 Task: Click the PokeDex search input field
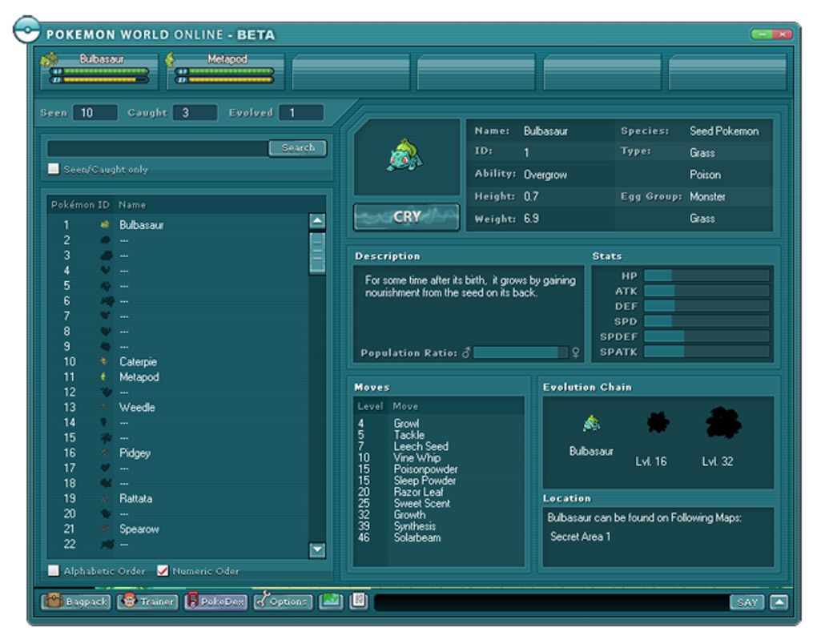[x=157, y=148]
